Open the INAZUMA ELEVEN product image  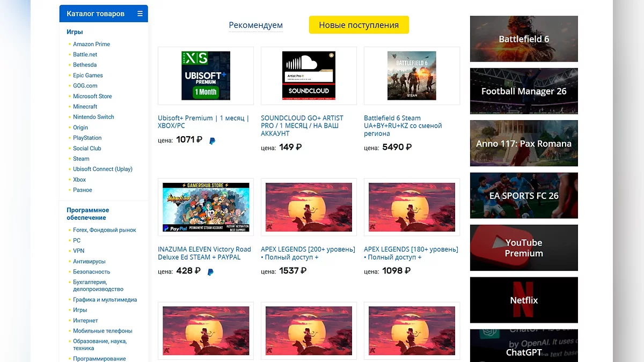click(x=206, y=207)
